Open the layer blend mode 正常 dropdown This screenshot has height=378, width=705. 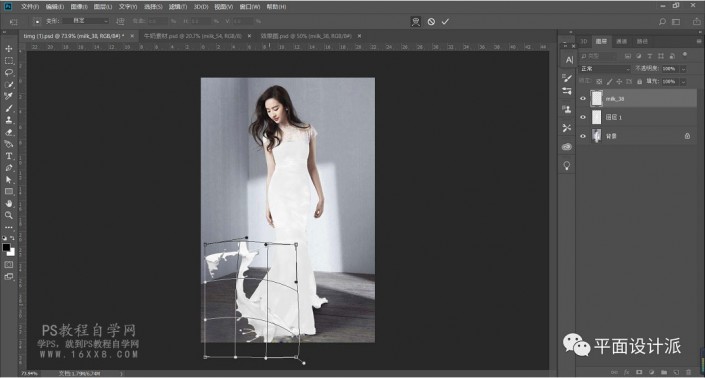click(x=605, y=69)
